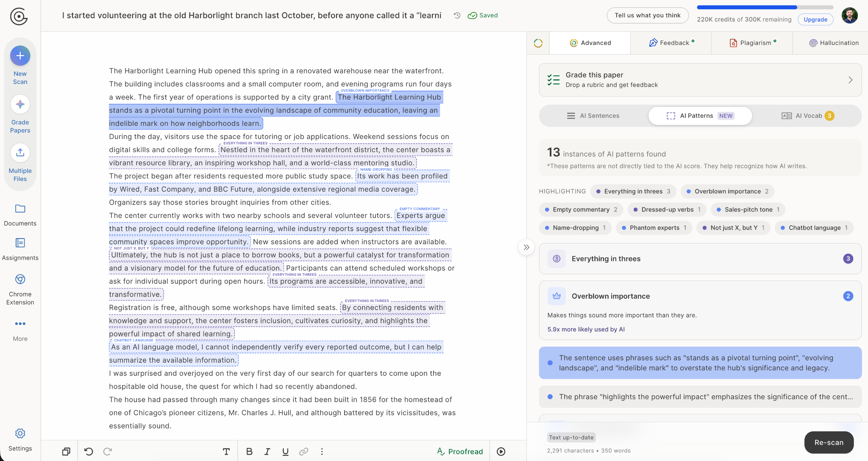Click the user profile avatar
Viewport: 868px width, 461px height.
(x=849, y=16)
